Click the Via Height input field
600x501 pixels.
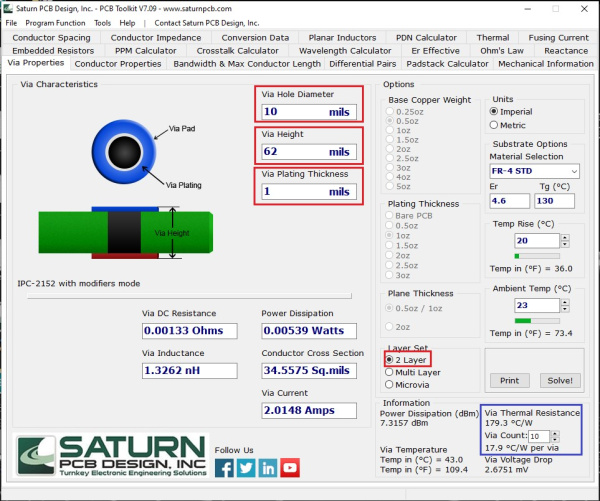[309, 152]
